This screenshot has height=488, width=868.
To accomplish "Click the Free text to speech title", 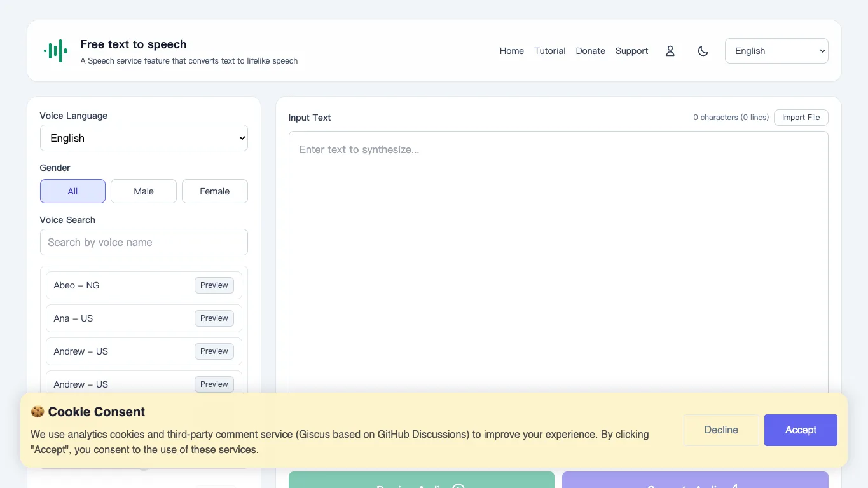I will point(134,44).
